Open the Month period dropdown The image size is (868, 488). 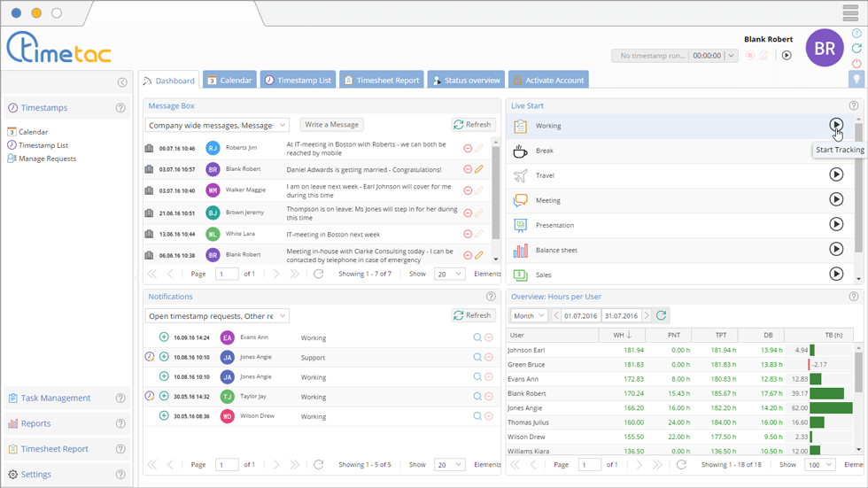tap(529, 315)
